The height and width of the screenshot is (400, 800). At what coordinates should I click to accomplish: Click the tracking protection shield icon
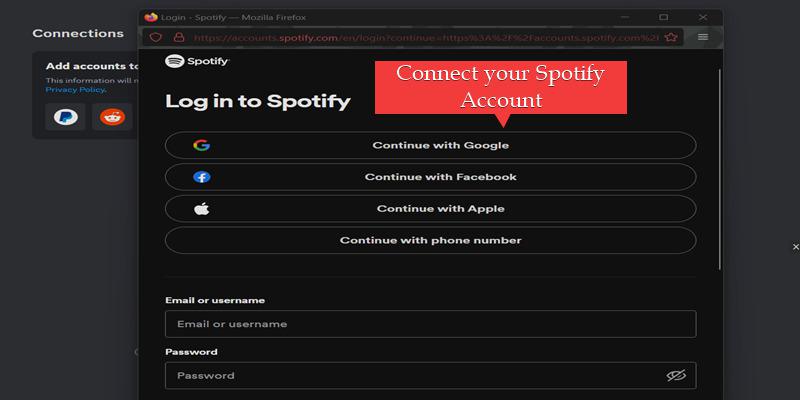pyautogui.click(x=155, y=37)
